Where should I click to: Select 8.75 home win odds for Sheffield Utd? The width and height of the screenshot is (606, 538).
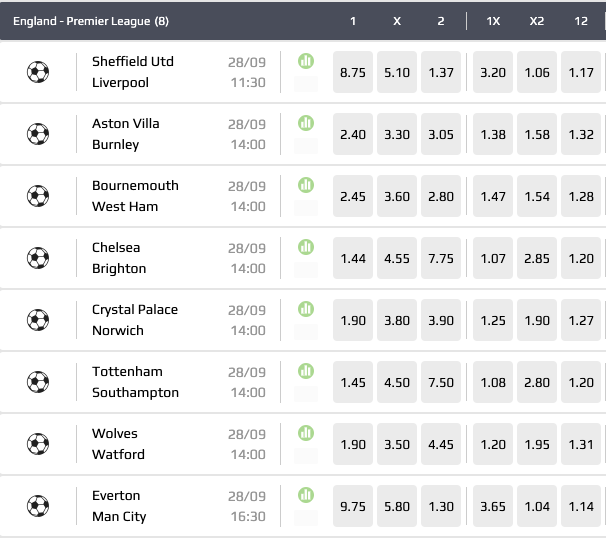(353, 73)
